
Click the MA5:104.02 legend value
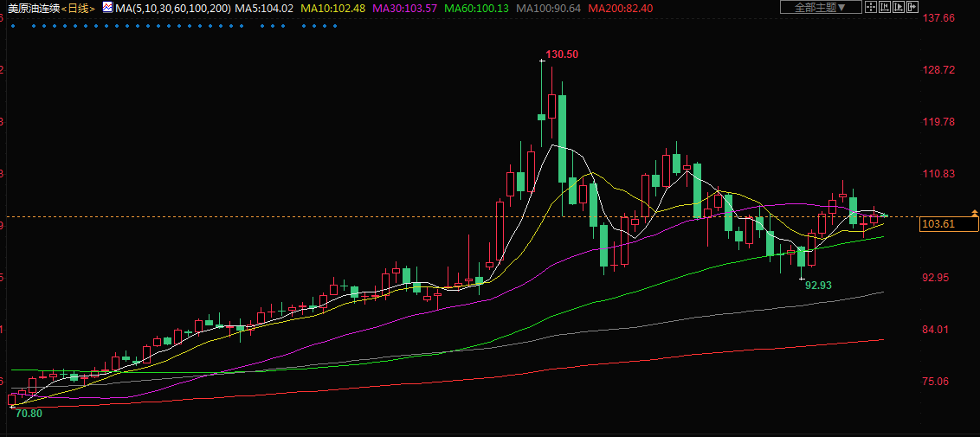[x=264, y=9]
